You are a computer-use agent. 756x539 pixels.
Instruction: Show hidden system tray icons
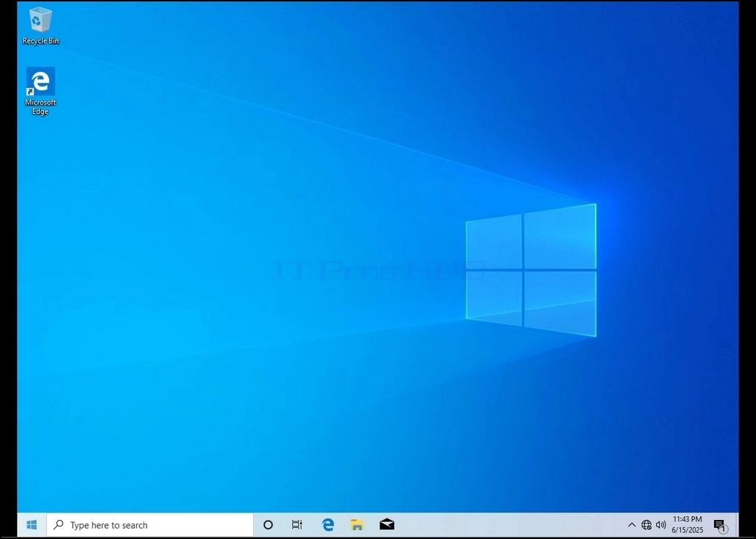(x=632, y=525)
